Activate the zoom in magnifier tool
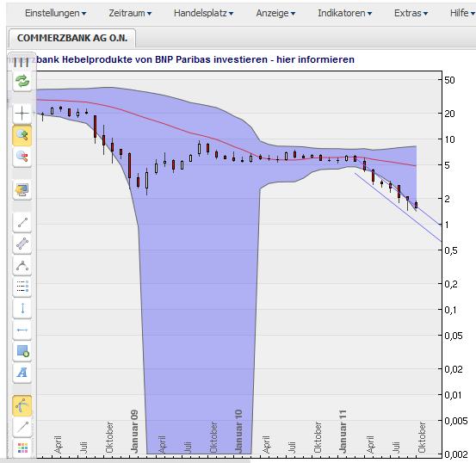The width and height of the screenshot is (476, 463). (x=22, y=135)
